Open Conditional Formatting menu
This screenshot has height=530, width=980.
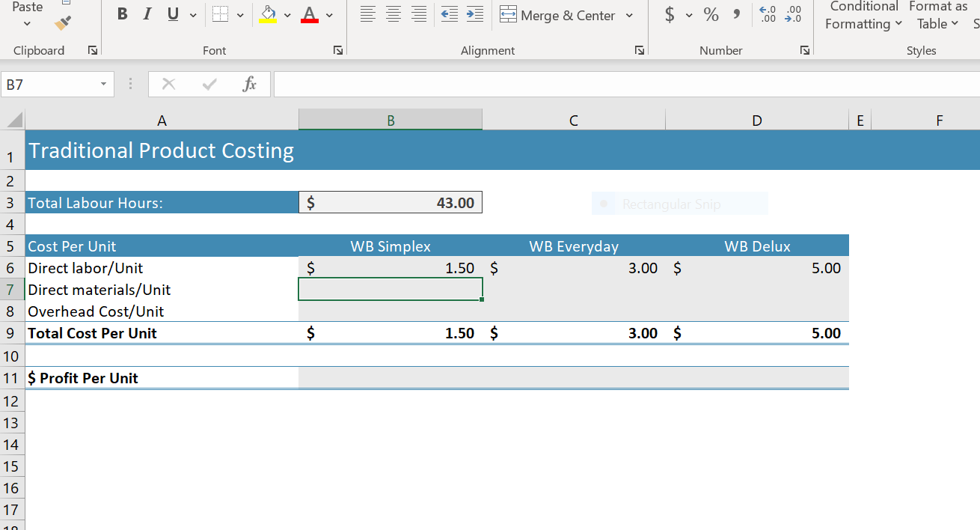[x=863, y=15]
